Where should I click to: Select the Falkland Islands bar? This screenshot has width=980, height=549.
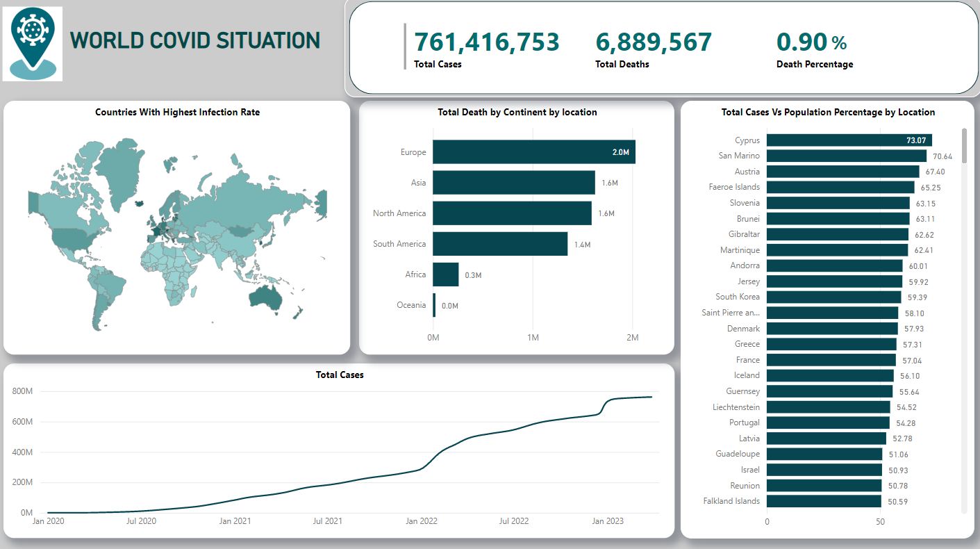824,501
